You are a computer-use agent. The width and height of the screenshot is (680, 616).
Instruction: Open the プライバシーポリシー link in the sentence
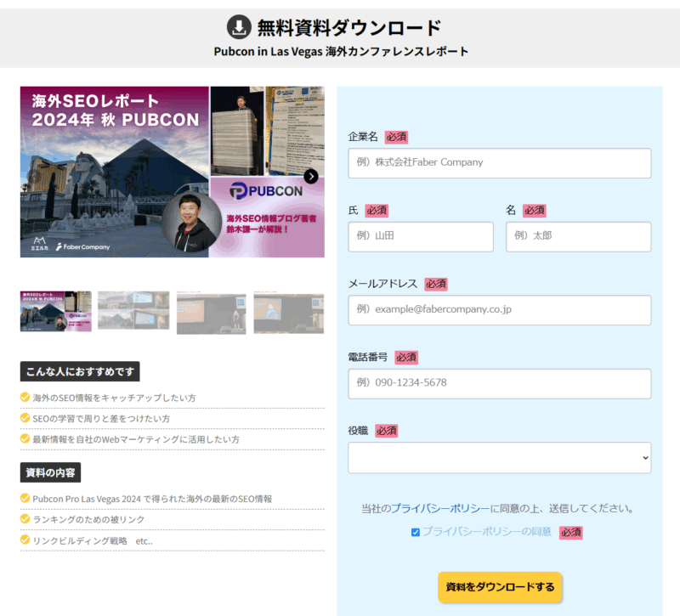click(440, 508)
